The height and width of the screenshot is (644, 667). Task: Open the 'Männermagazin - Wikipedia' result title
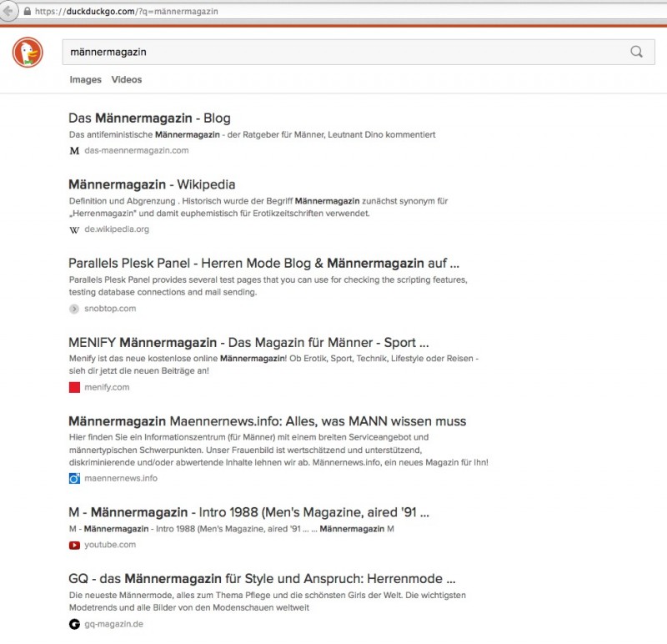point(152,184)
